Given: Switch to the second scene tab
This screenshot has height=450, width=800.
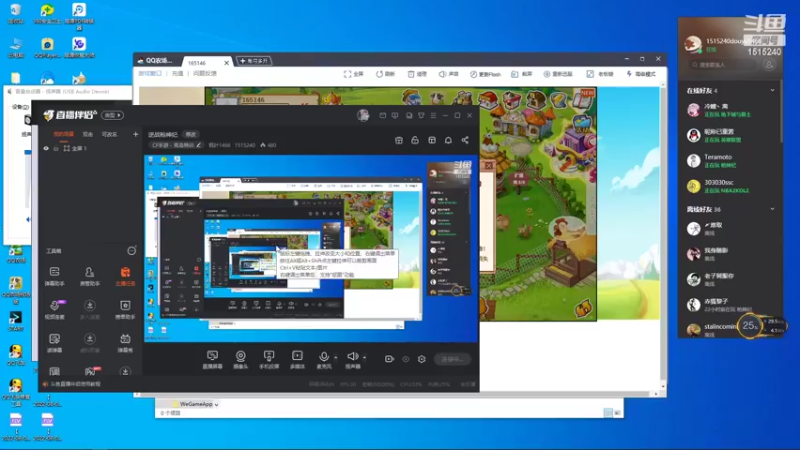Looking at the screenshot, I should [88, 134].
